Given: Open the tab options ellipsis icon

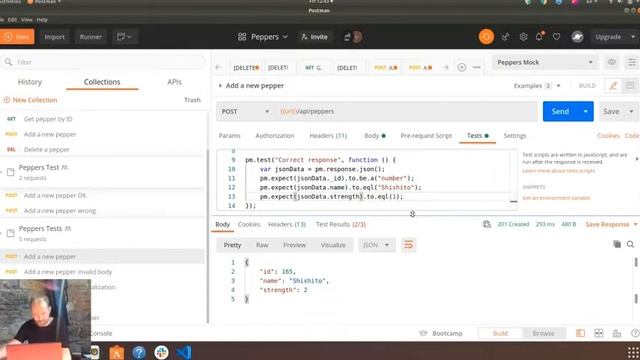Looking at the screenshot, I should coord(477,67).
